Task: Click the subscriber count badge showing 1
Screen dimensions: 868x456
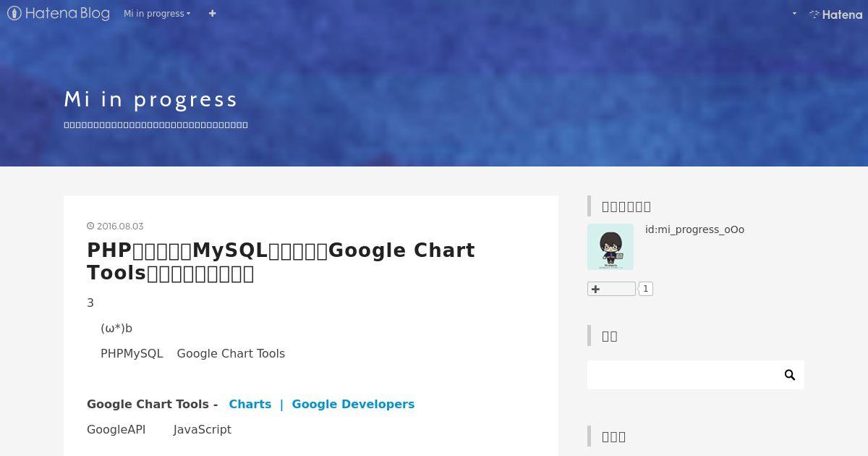Action: [x=646, y=289]
